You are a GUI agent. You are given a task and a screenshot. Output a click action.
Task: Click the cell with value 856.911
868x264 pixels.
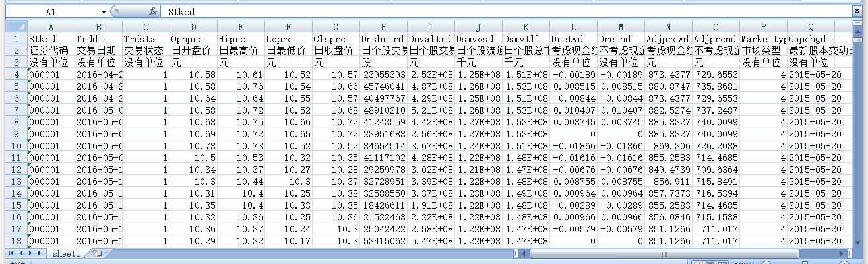[x=668, y=181]
